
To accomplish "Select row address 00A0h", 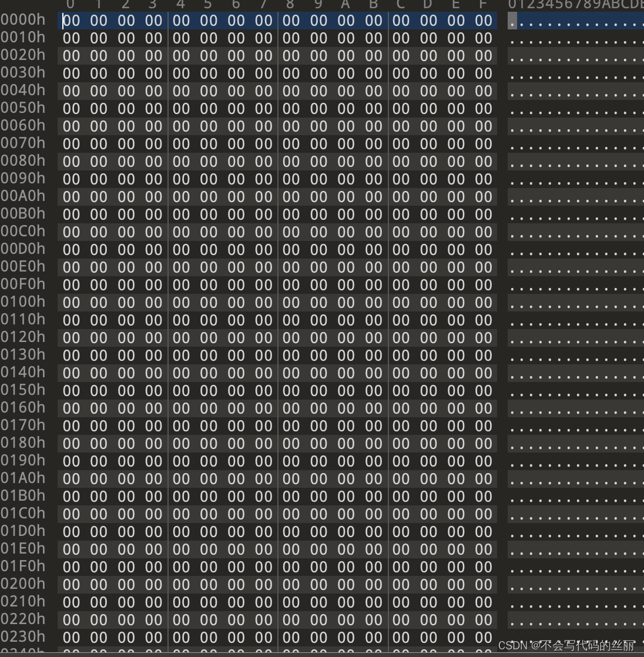I will tap(23, 196).
